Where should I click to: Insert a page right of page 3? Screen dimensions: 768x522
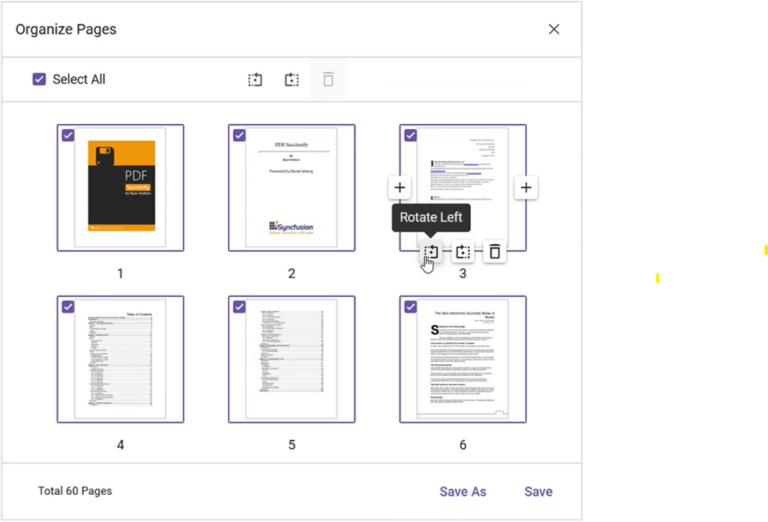coord(526,188)
